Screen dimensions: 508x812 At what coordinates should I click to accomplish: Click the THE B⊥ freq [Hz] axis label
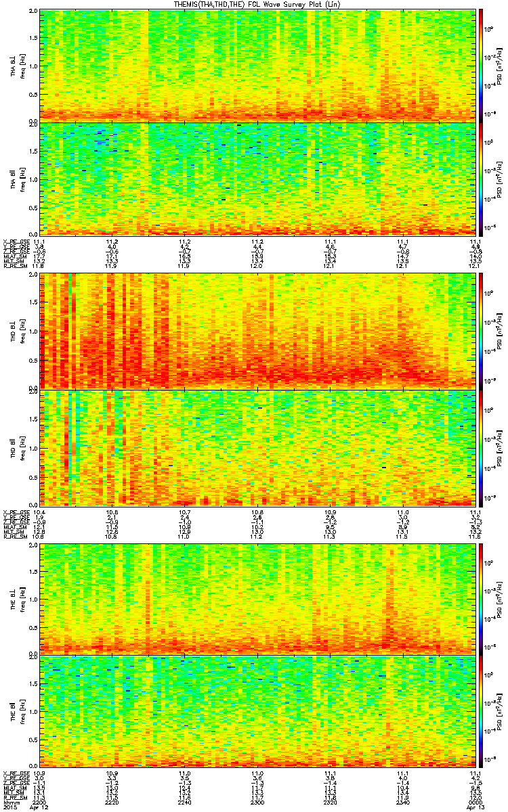(16, 598)
